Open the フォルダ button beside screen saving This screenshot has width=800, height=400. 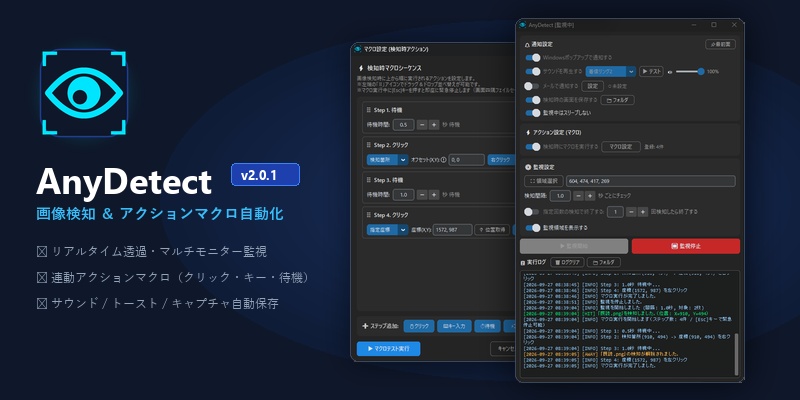pyautogui.click(x=617, y=100)
